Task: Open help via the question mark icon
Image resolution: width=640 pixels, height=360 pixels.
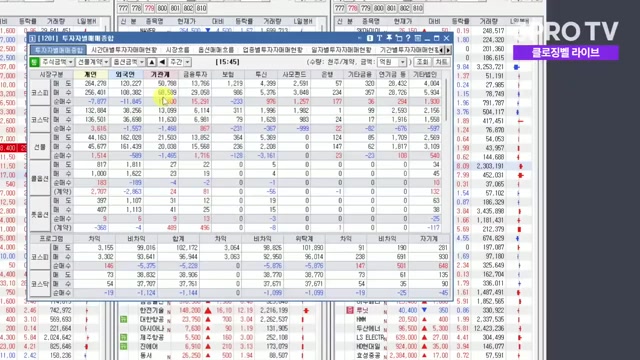Action: point(408,38)
